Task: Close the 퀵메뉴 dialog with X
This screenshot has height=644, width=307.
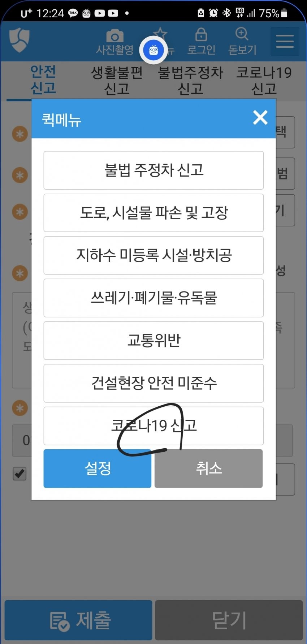Action: point(260,118)
